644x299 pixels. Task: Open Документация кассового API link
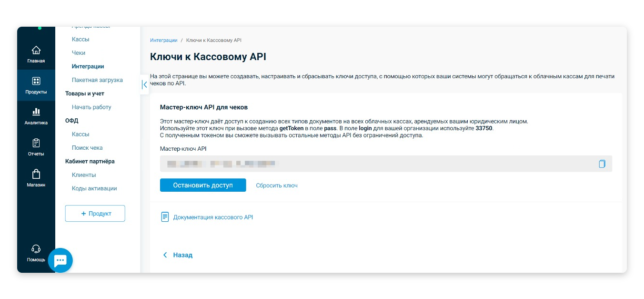[x=213, y=217]
